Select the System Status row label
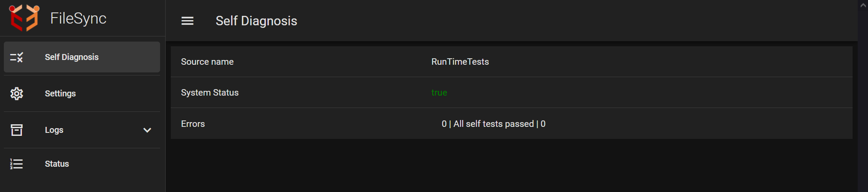 [x=210, y=93]
